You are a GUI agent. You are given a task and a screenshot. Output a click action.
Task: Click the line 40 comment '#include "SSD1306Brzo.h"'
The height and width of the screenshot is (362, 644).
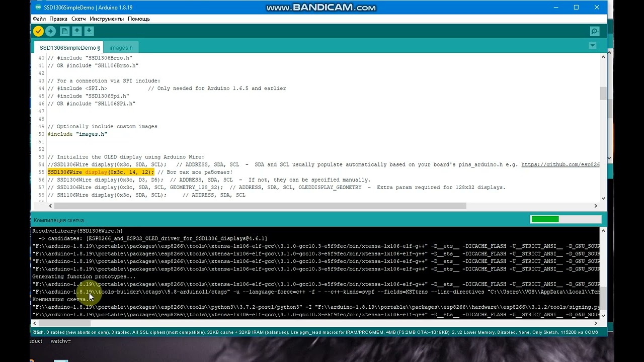click(90, 58)
